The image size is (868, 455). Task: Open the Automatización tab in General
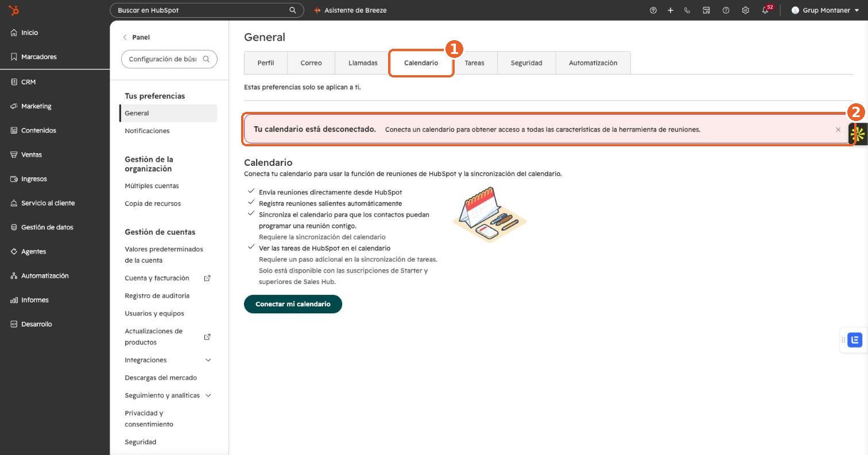593,63
